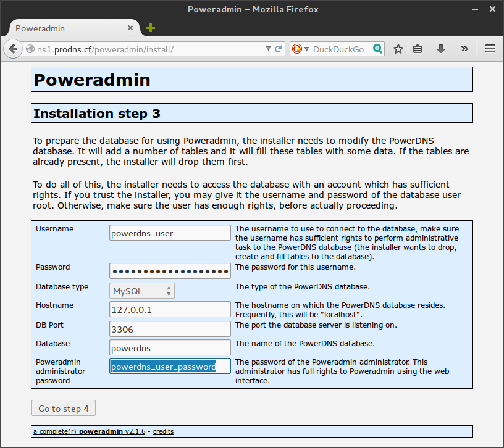Screen dimensions: 504x448
Task: Reload the page with the refresh icon
Action: pos(279,49)
